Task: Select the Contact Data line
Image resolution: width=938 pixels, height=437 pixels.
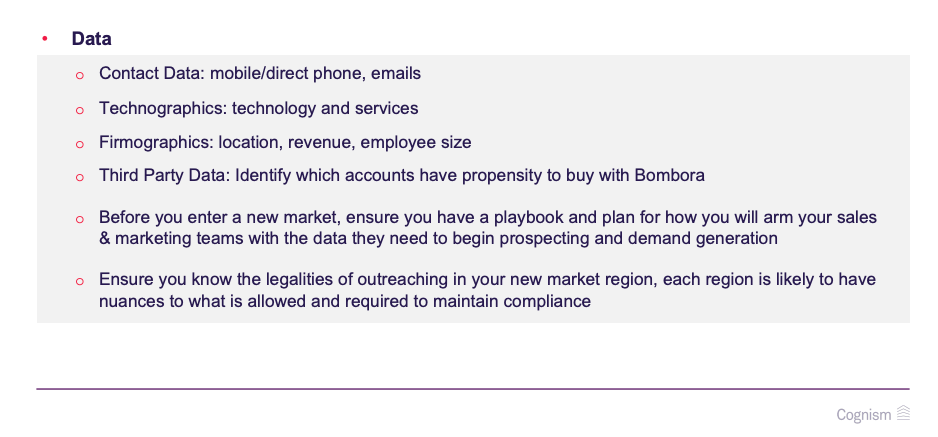Action: [260, 74]
